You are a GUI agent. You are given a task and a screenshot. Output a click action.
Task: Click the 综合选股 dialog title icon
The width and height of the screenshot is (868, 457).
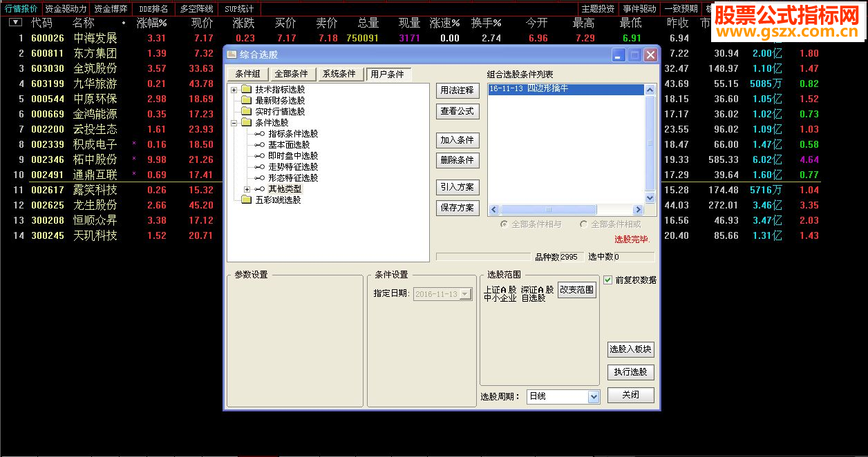tap(232, 55)
